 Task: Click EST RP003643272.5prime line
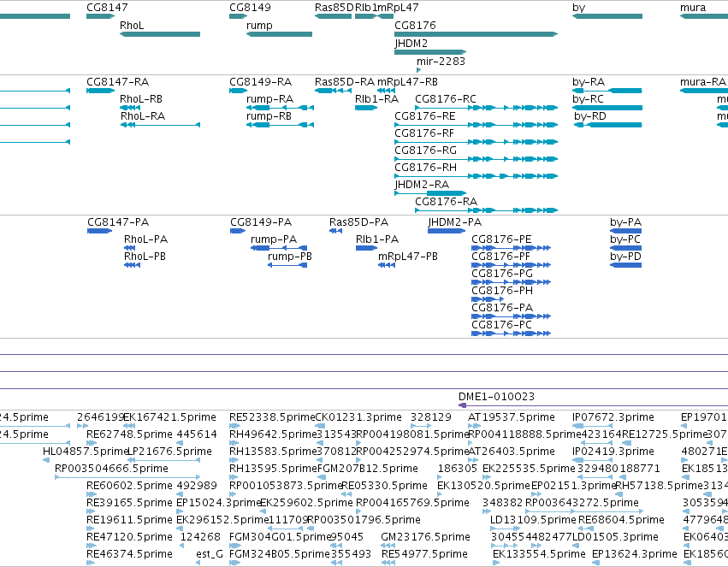[x=584, y=511]
